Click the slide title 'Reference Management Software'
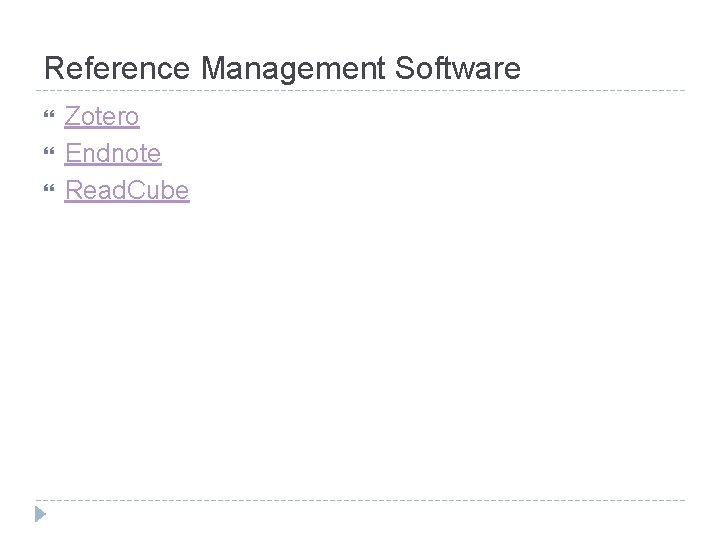Image resolution: width=720 pixels, height=540 pixels. 282,69
